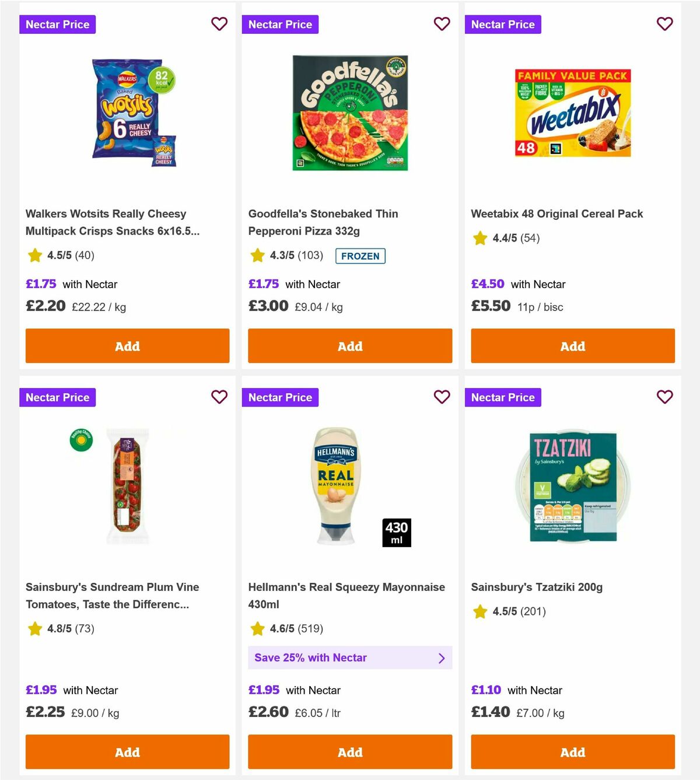Click the heart on Sainsbury's Sundream Plum Vine Tomatoes
700x780 pixels.
[x=219, y=397]
